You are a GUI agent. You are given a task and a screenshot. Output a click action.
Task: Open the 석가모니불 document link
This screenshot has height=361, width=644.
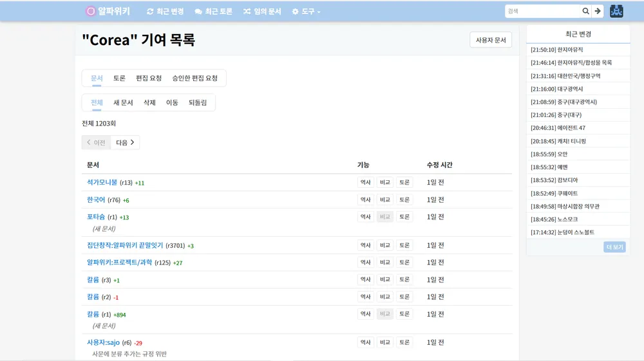coord(102,182)
